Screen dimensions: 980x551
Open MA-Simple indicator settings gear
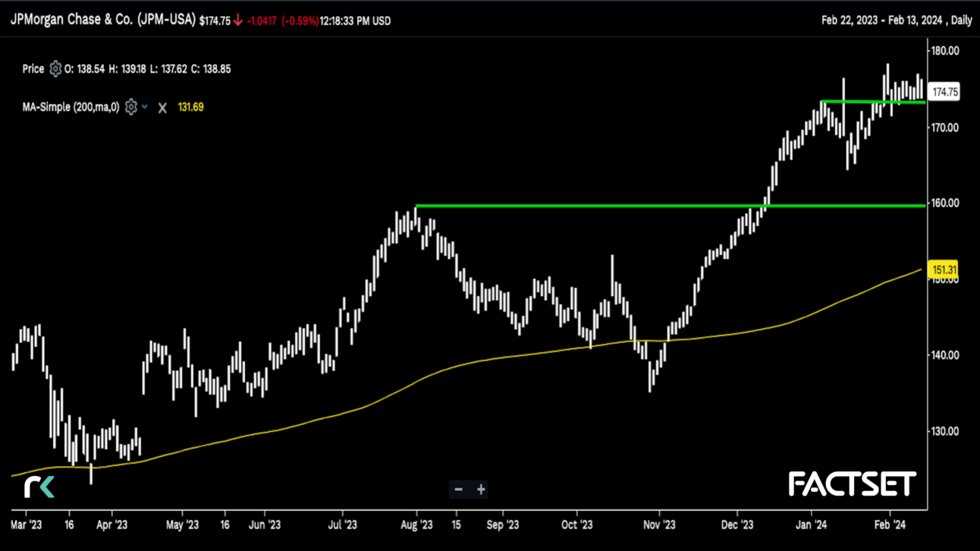131,107
